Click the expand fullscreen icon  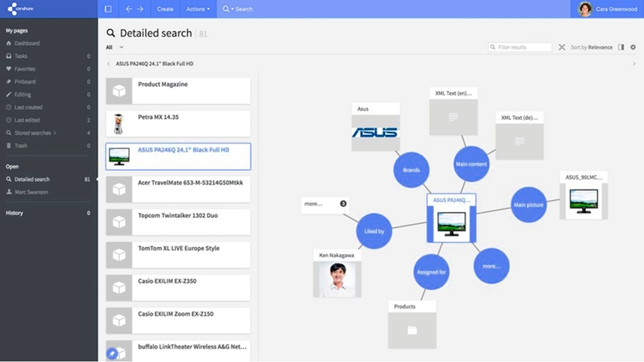(x=562, y=47)
